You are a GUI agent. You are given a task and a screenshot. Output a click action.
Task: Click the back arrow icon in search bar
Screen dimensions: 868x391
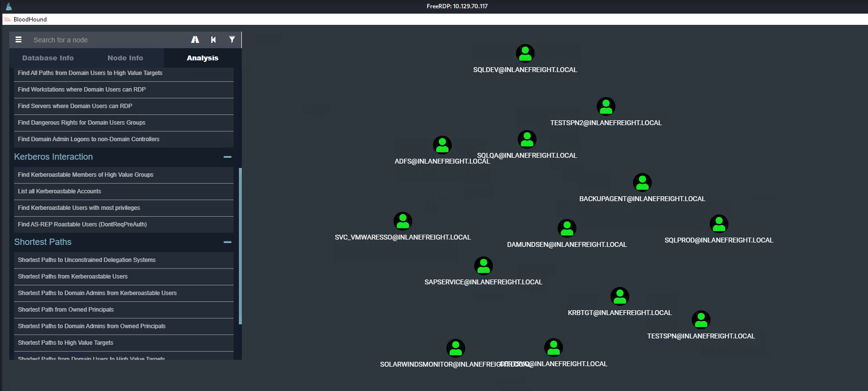pyautogui.click(x=213, y=40)
